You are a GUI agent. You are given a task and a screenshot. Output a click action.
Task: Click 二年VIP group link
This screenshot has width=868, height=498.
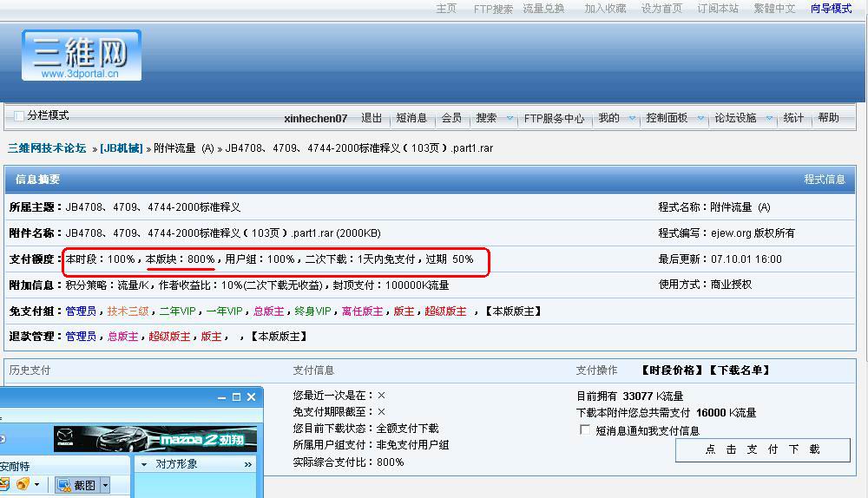(x=177, y=311)
